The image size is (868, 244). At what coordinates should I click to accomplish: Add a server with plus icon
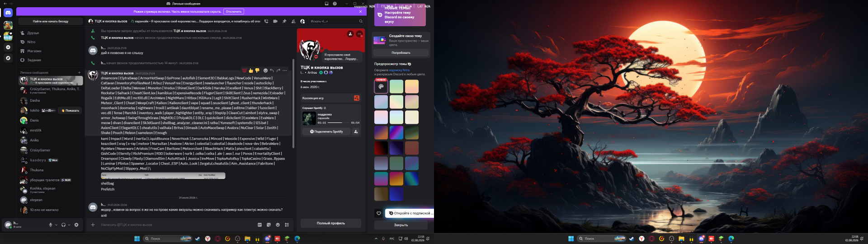tap(8, 47)
